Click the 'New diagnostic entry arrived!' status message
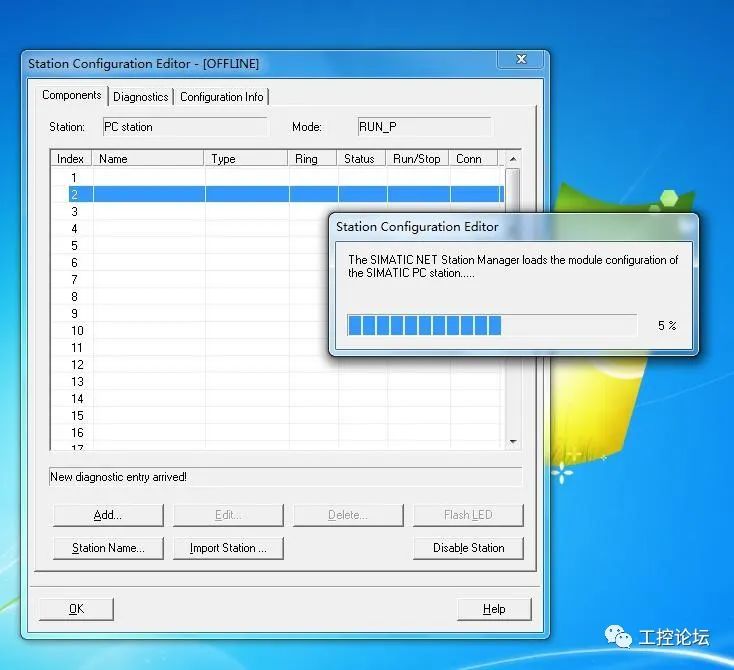Viewport: 734px width, 670px height. pyautogui.click(x=118, y=477)
